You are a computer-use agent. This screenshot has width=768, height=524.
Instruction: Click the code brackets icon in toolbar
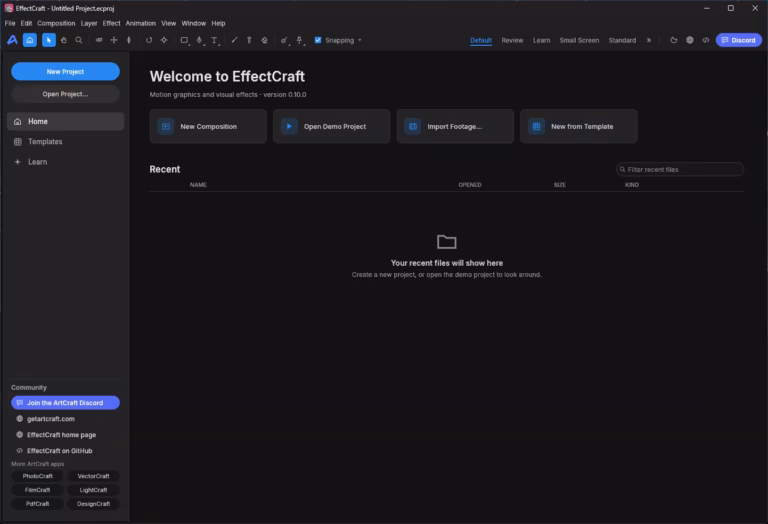pos(706,40)
